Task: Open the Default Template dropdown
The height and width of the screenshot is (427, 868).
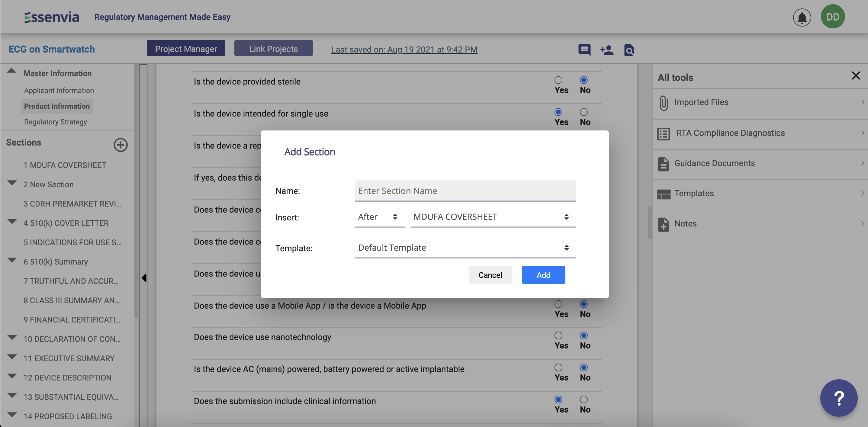Action: [x=465, y=248]
